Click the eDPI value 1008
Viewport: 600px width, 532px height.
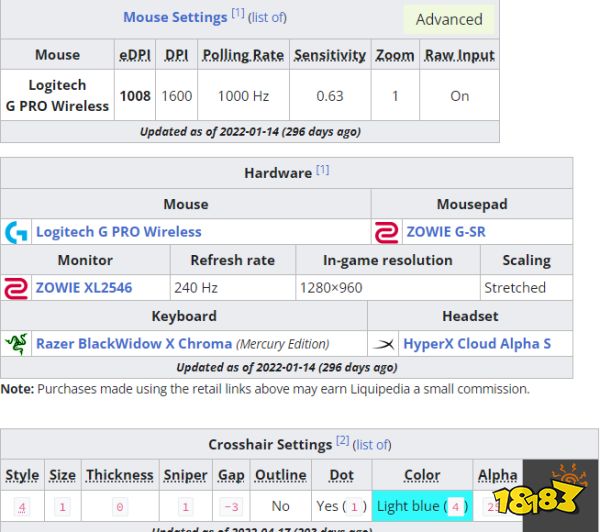135,96
